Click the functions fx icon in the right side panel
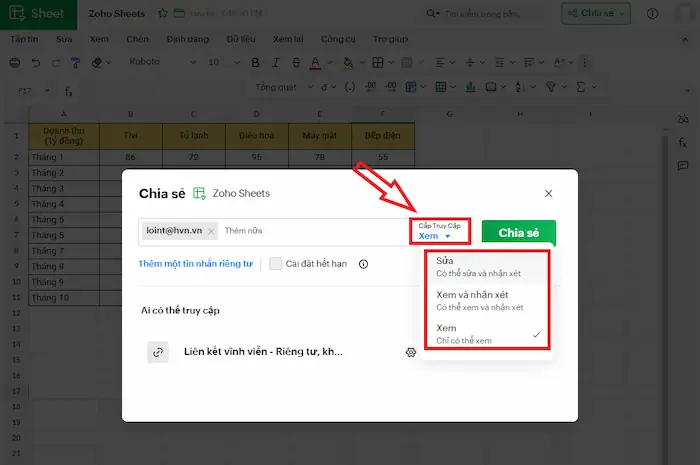The height and width of the screenshot is (465, 700). (x=683, y=143)
